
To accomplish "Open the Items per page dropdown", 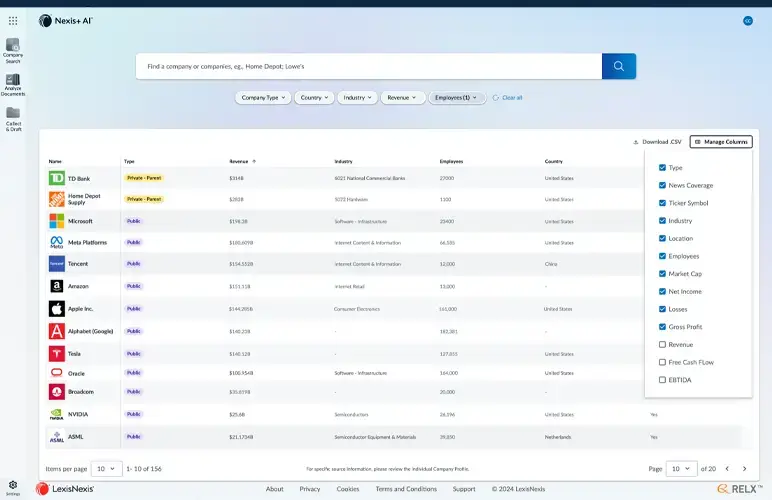I will [107, 468].
